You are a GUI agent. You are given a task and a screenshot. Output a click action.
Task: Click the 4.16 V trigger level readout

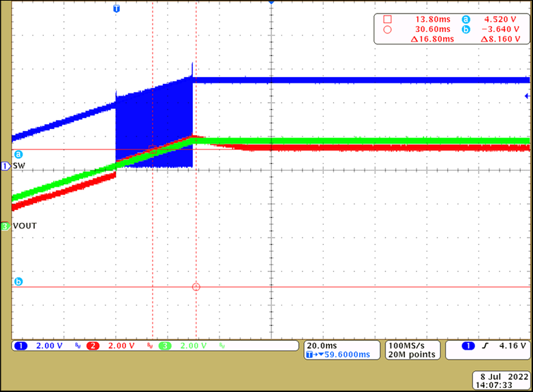point(513,346)
